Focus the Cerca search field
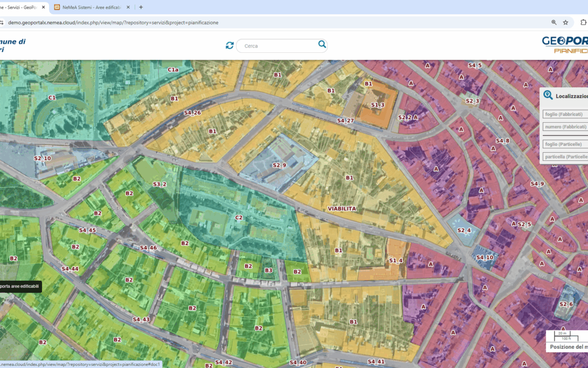588x368 pixels. click(278, 46)
